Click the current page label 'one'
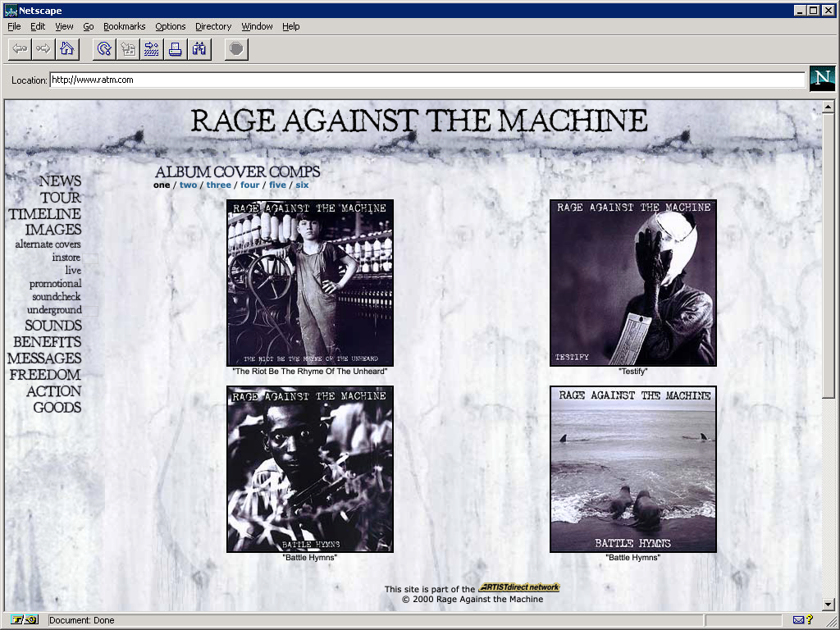The width and height of the screenshot is (840, 630). coord(162,185)
